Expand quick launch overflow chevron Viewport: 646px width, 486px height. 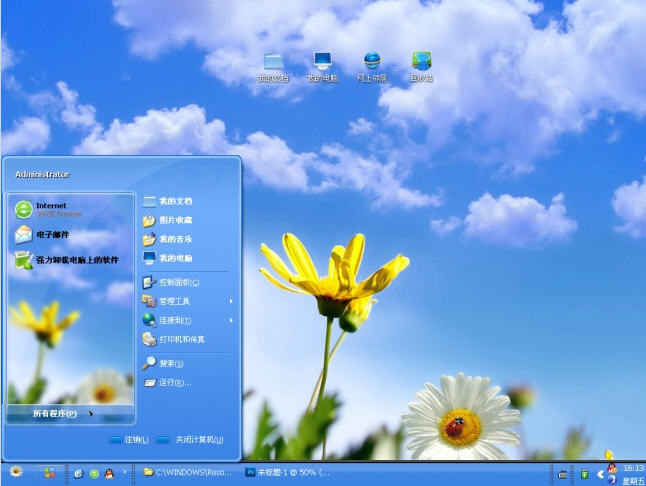pyautogui.click(x=124, y=472)
